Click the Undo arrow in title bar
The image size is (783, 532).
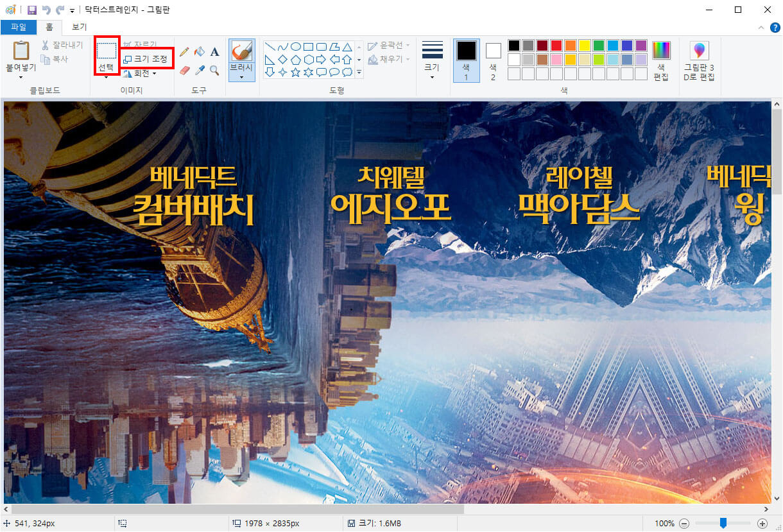click(46, 10)
